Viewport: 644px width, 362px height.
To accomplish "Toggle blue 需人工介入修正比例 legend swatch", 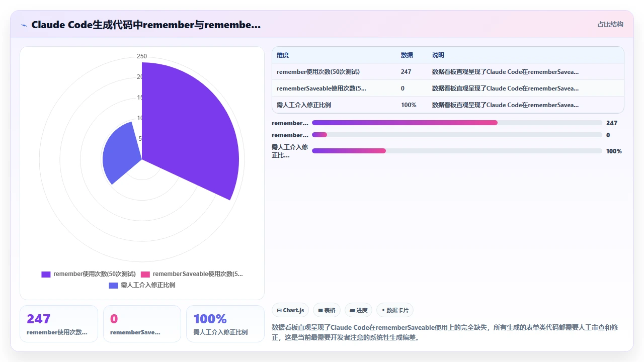I will point(113,285).
